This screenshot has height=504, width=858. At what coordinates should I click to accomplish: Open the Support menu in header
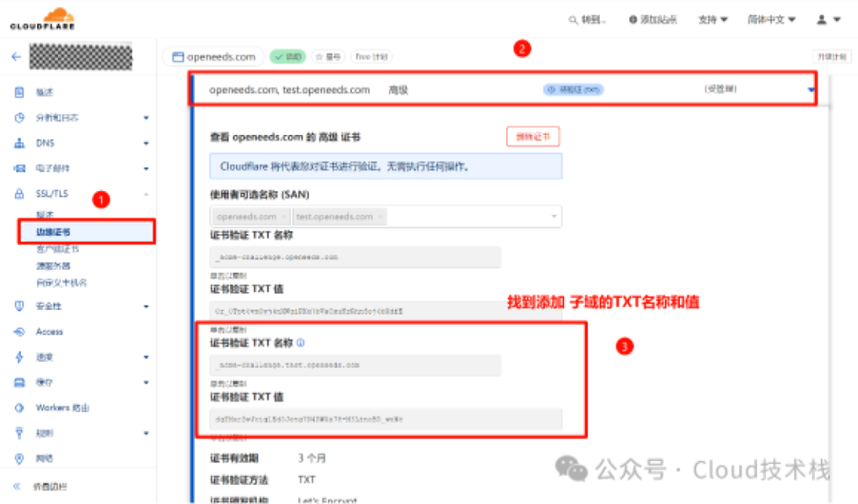[713, 20]
